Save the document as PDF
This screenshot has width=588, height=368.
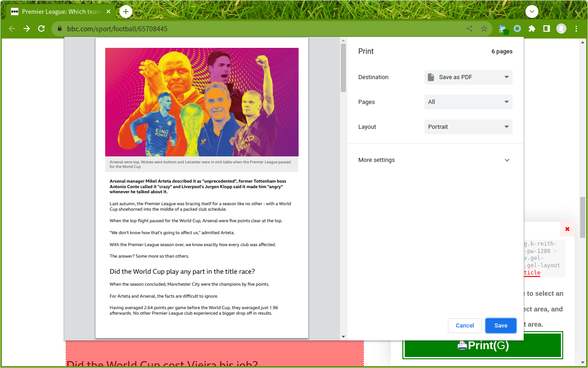point(501,326)
